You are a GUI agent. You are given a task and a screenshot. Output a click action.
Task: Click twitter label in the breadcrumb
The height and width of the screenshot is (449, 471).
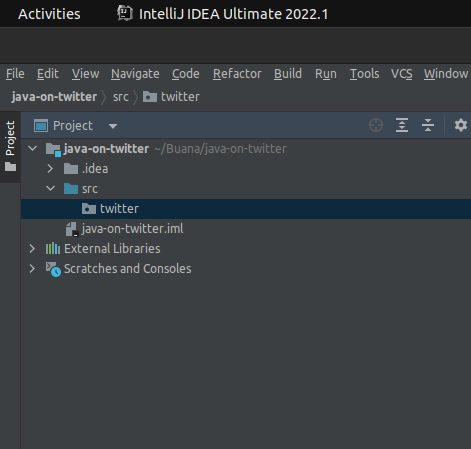coord(180,97)
